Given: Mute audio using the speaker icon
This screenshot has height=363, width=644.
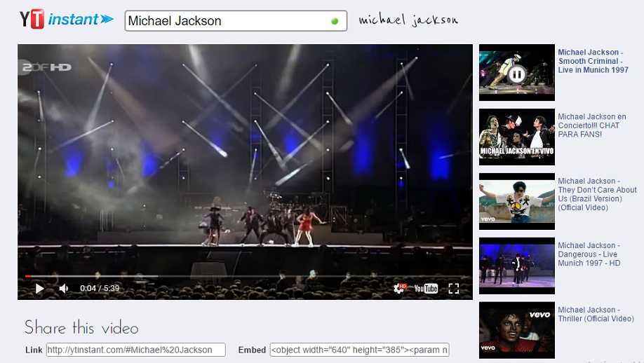Looking at the screenshot, I should pos(64,288).
